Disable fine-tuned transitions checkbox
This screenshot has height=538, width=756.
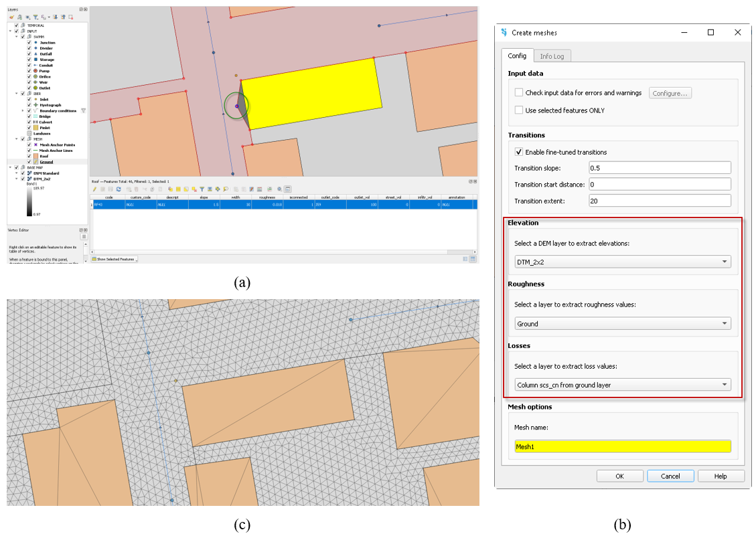519,152
